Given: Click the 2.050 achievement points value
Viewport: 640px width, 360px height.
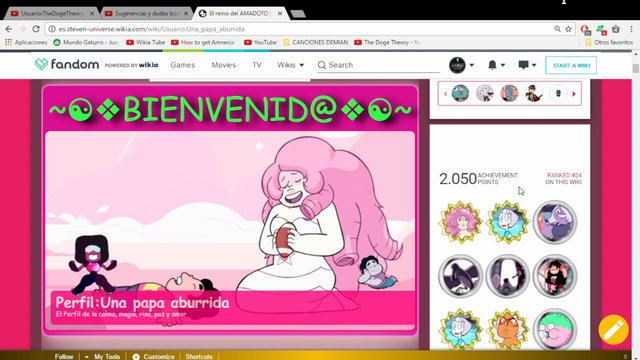Looking at the screenshot, I should tap(458, 178).
